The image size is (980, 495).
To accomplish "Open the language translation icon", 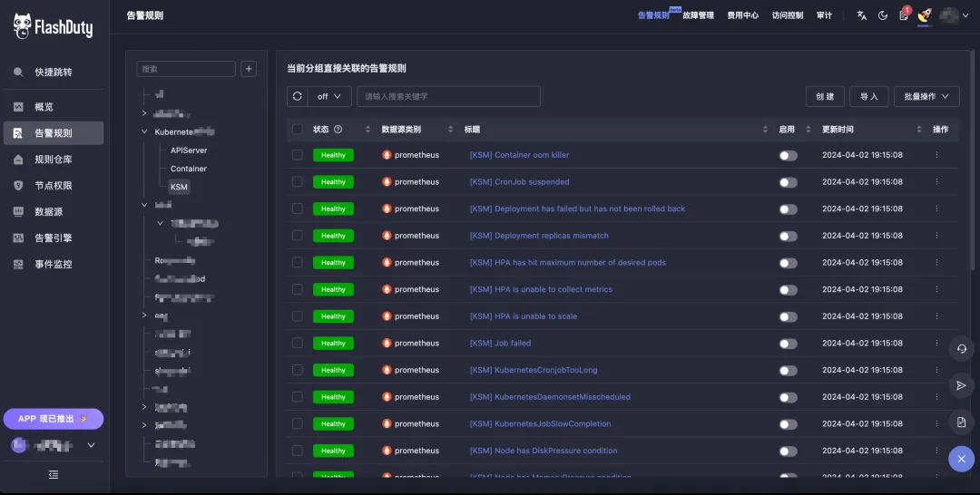I will (862, 15).
